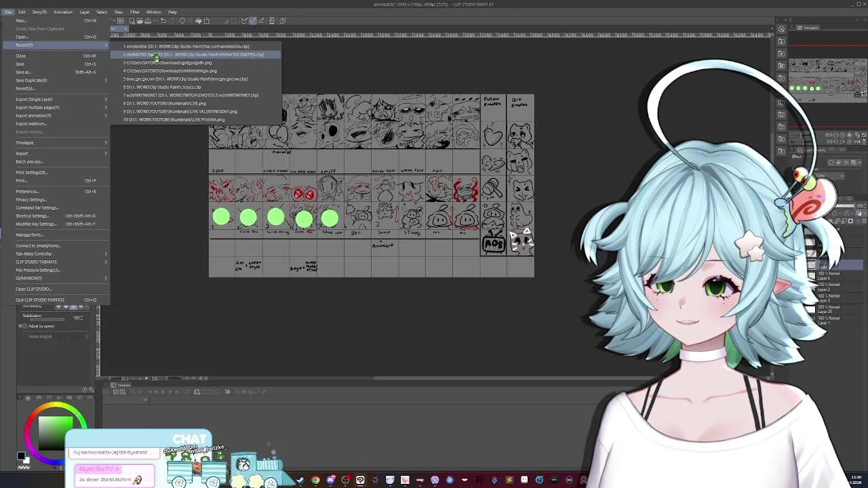Click the Clear icon in command bar
Image resolution: width=868 pixels, height=488 pixels.
182,20
